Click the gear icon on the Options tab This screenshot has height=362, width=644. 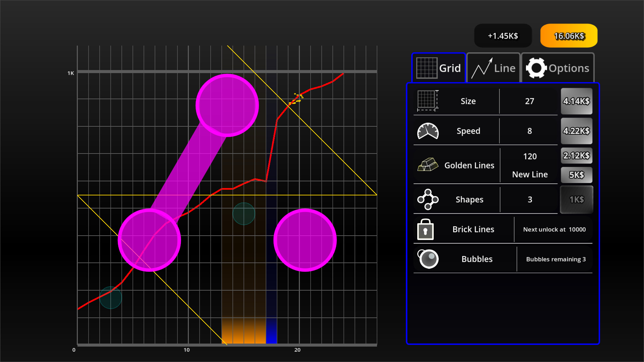point(537,67)
